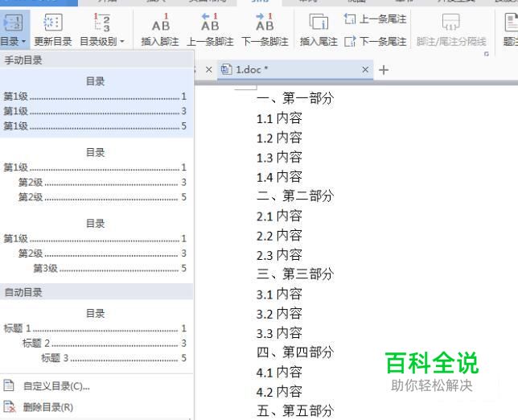Open a new document tab with plus
The height and width of the screenshot is (420, 518).
[x=384, y=70]
